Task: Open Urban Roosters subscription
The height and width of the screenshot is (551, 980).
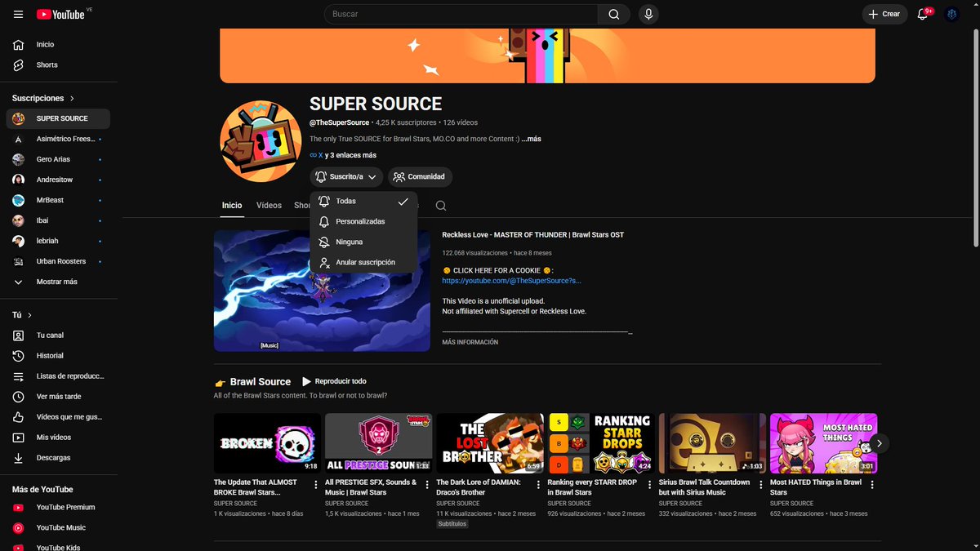Action: pos(58,261)
